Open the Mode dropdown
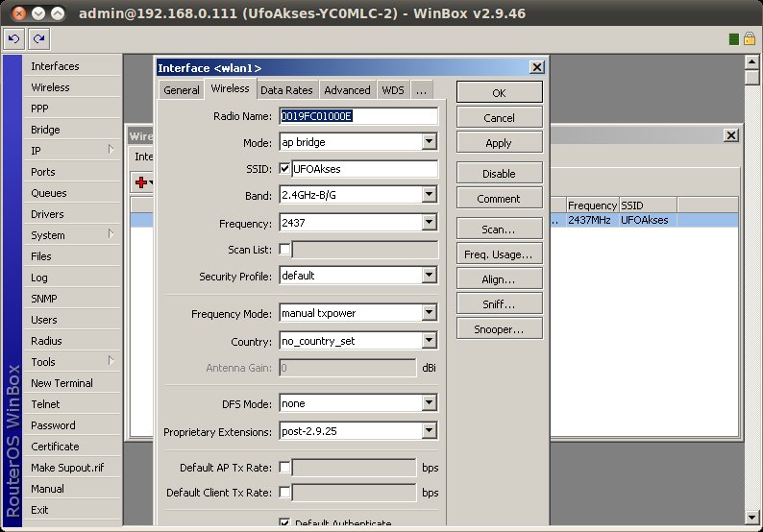The image size is (763, 532). 430,142
